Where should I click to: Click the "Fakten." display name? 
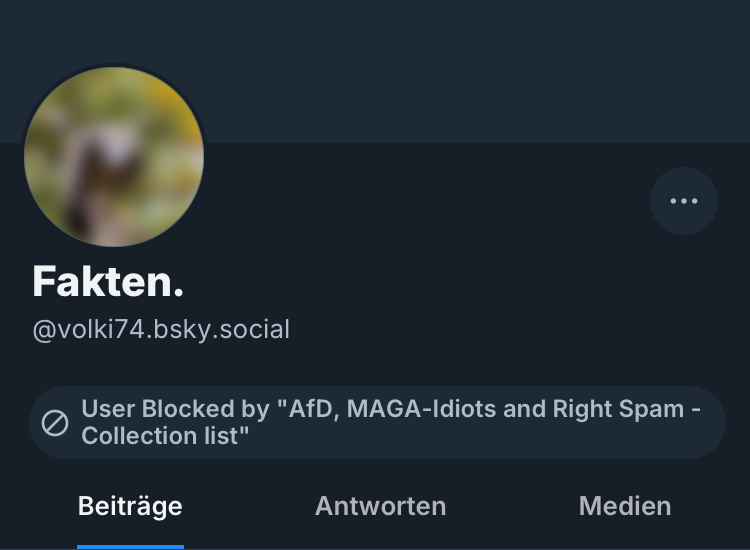coord(108,282)
